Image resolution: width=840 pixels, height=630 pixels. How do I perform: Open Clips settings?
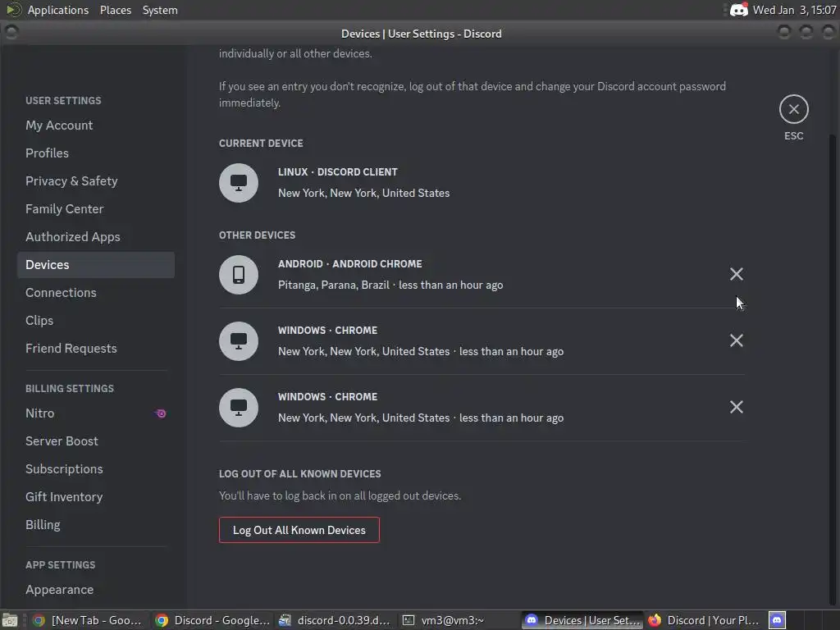96,321
